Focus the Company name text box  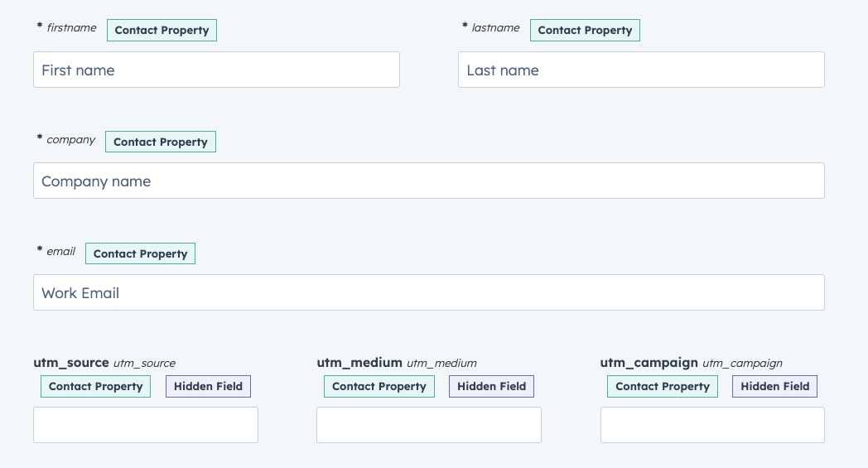(428, 181)
